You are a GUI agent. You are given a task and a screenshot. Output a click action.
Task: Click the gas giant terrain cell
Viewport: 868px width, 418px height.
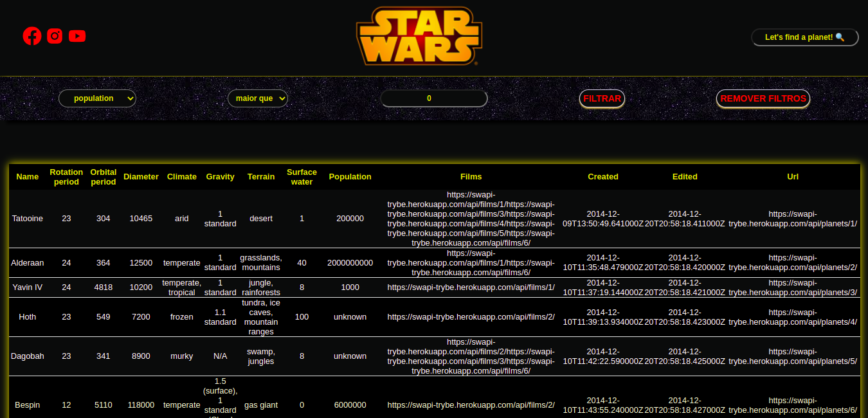[x=261, y=405]
